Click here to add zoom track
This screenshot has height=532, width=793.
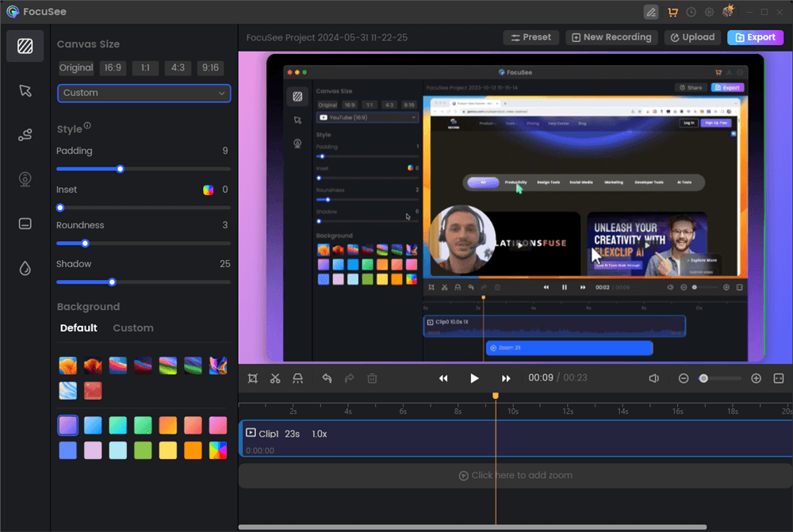(x=516, y=476)
